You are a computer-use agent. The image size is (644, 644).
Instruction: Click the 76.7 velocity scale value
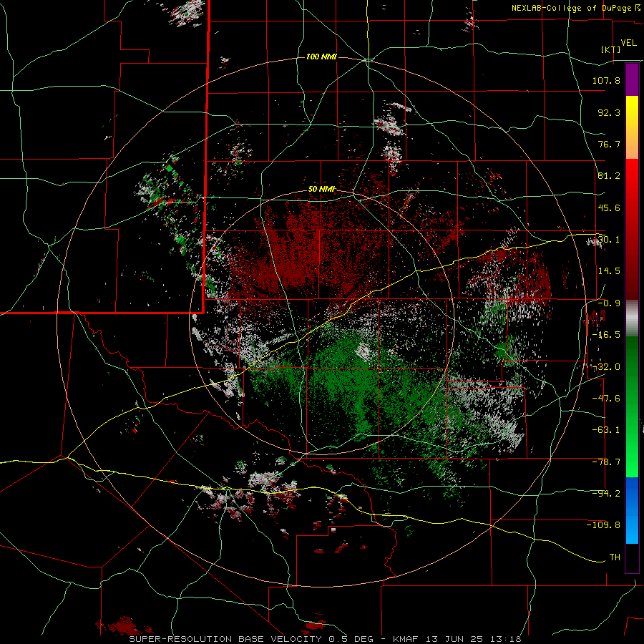coord(609,144)
